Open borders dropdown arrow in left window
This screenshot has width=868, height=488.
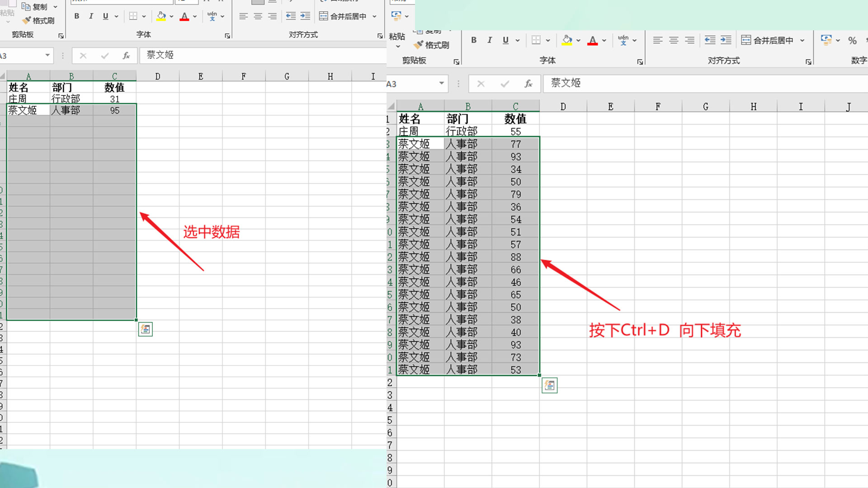144,16
